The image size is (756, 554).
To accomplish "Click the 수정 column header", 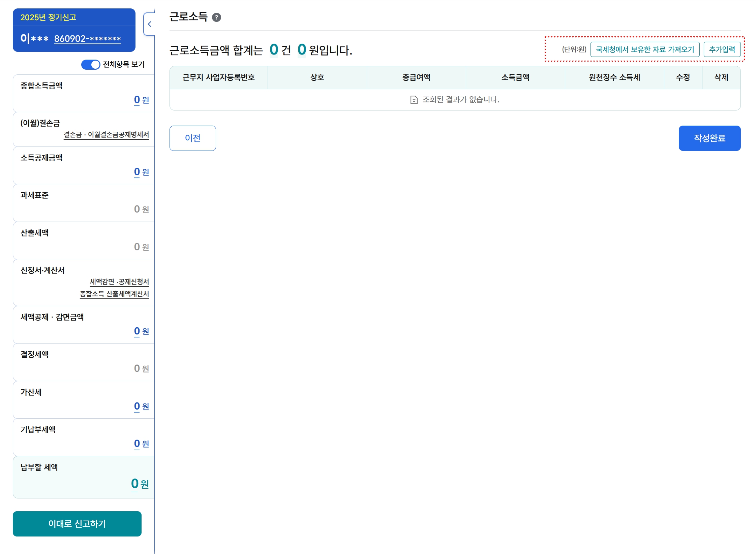I will (x=683, y=77).
